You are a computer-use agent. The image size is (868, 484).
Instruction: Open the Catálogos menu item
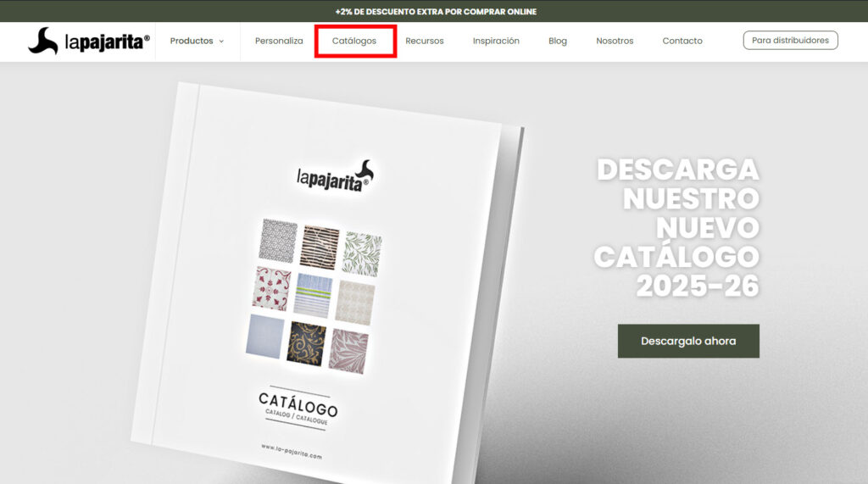click(354, 41)
